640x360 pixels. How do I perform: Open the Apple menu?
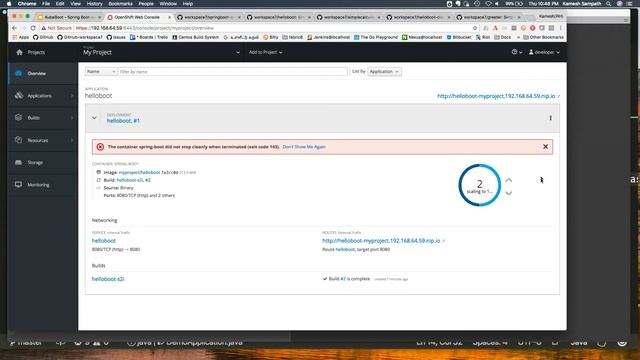click(x=9, y=4)
